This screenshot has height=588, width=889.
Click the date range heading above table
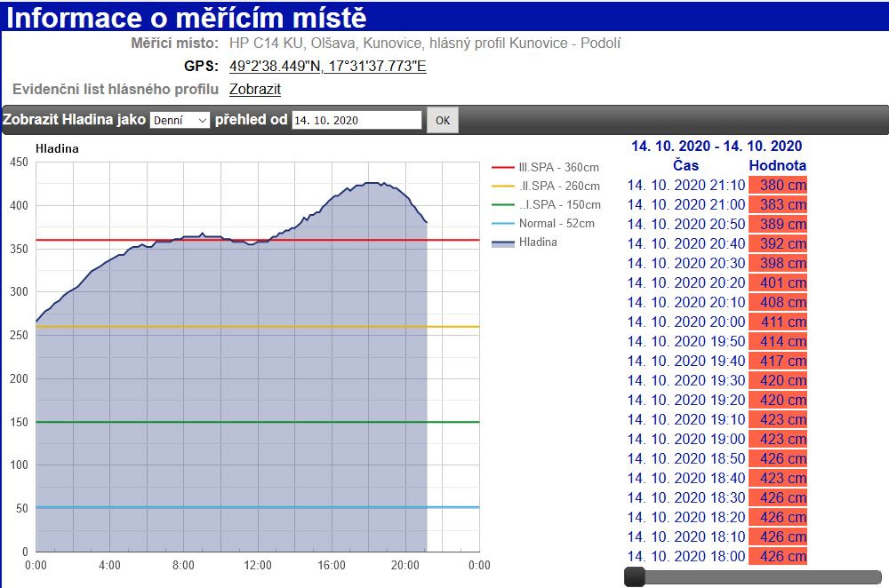716,146
